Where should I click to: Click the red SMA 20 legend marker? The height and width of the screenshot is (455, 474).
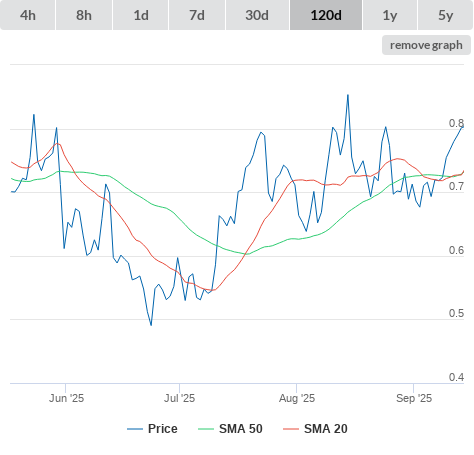coord(291,429)
